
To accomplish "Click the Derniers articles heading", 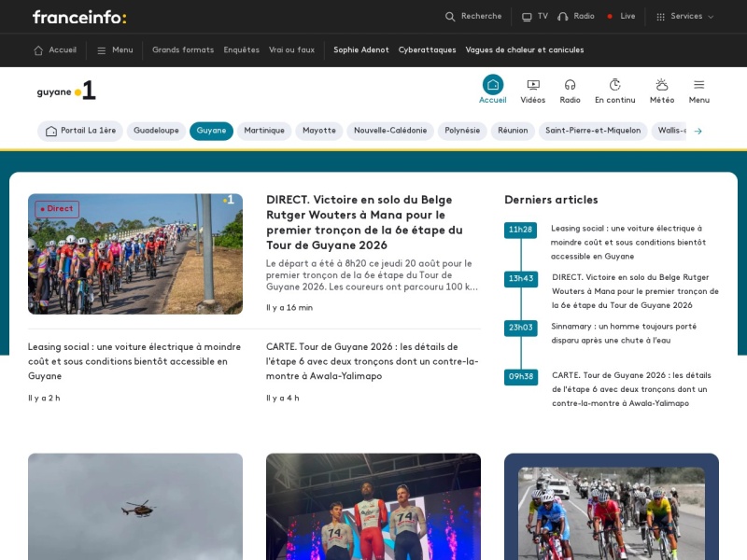I will coord(551,200).
